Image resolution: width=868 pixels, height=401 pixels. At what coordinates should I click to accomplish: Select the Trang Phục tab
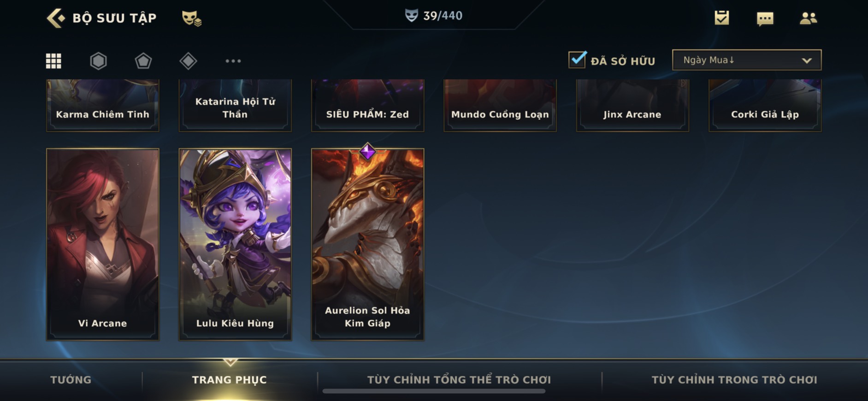229,380
